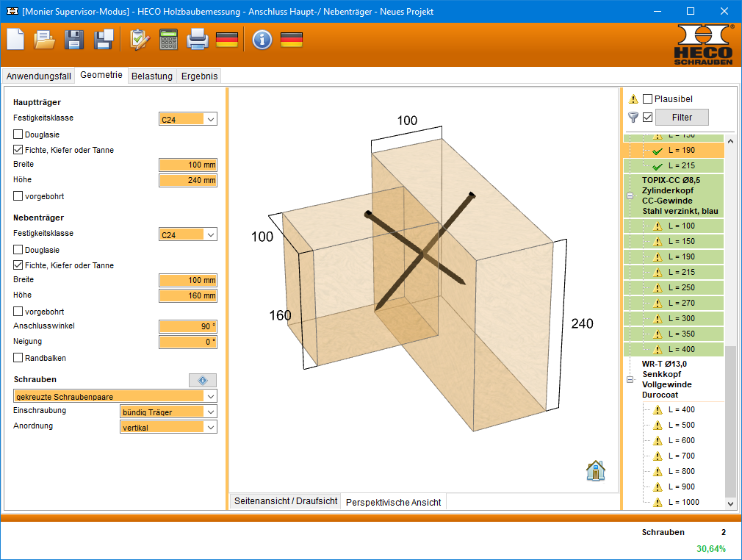Image resolution: width=742 pixels, height=560 pixels.
Task: Click the Filter button
Action: (x=682, y=118)
